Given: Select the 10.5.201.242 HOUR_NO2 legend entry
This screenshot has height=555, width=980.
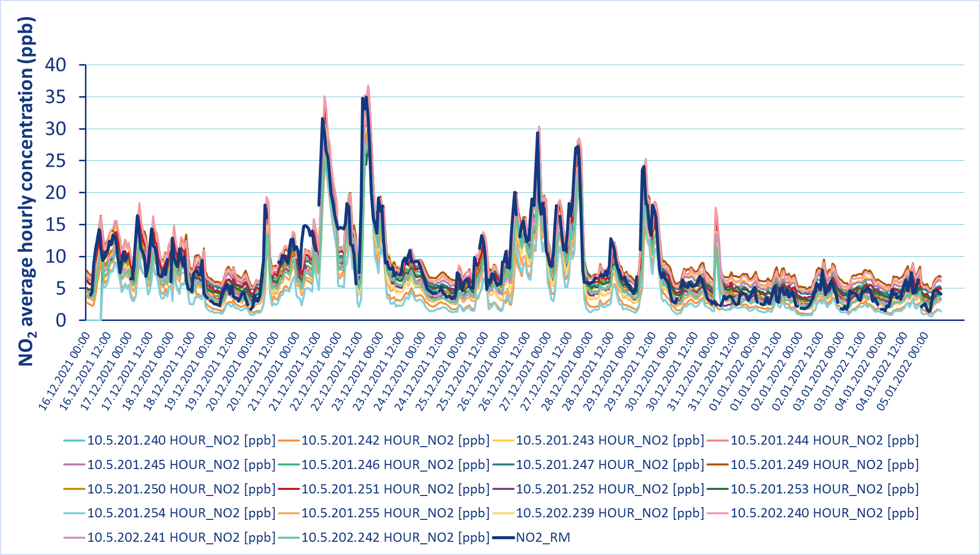Looking at the screenshot, I should [x=395, y=441].
